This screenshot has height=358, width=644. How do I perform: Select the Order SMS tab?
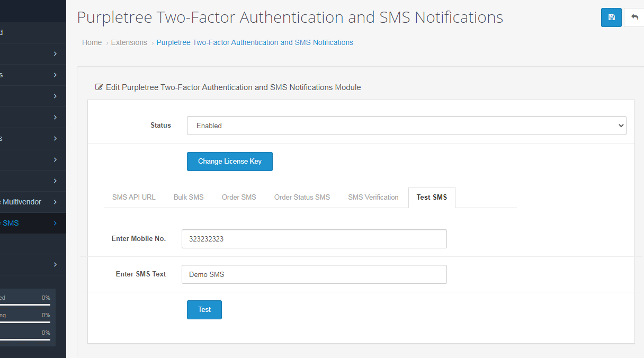239,197
